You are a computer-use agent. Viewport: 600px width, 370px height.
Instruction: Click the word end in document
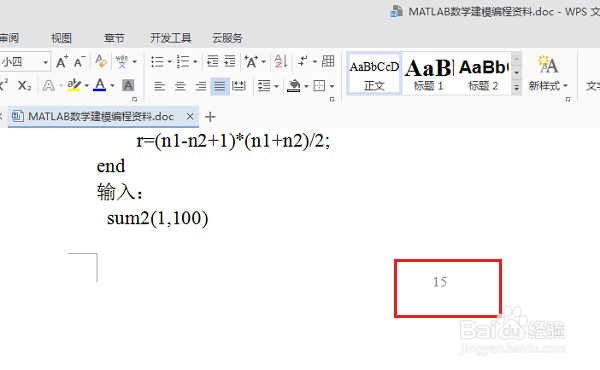111,166
